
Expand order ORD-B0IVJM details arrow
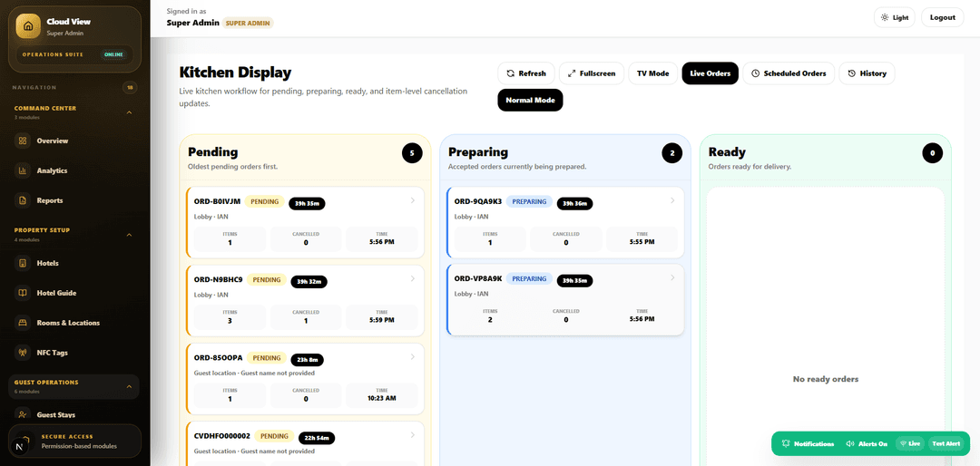click(x=413, y=200)
